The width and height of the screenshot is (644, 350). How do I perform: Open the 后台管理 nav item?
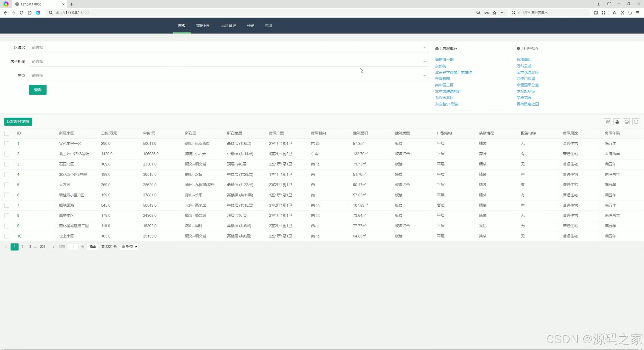point(228,25)
